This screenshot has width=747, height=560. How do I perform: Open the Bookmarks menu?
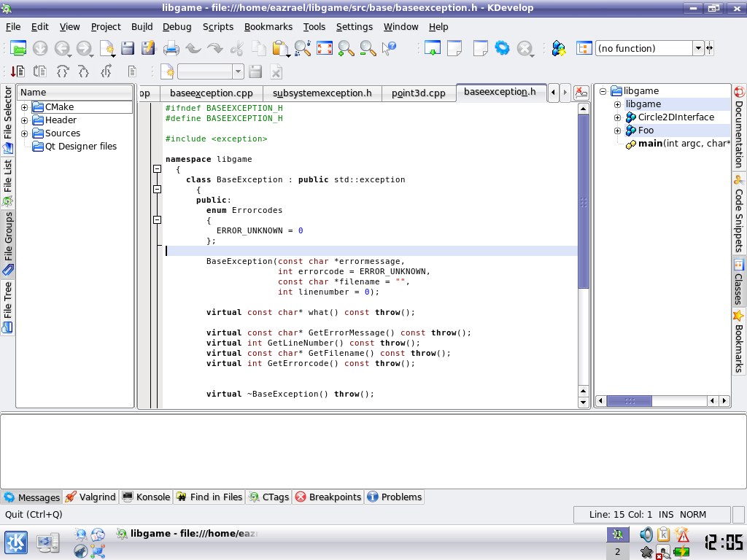tap(268, 27)
